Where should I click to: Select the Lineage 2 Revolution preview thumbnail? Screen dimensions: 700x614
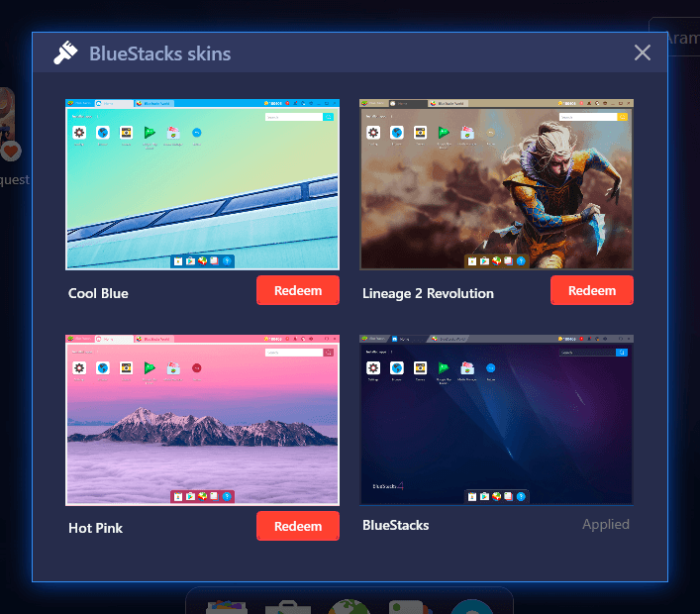point(496,184)
